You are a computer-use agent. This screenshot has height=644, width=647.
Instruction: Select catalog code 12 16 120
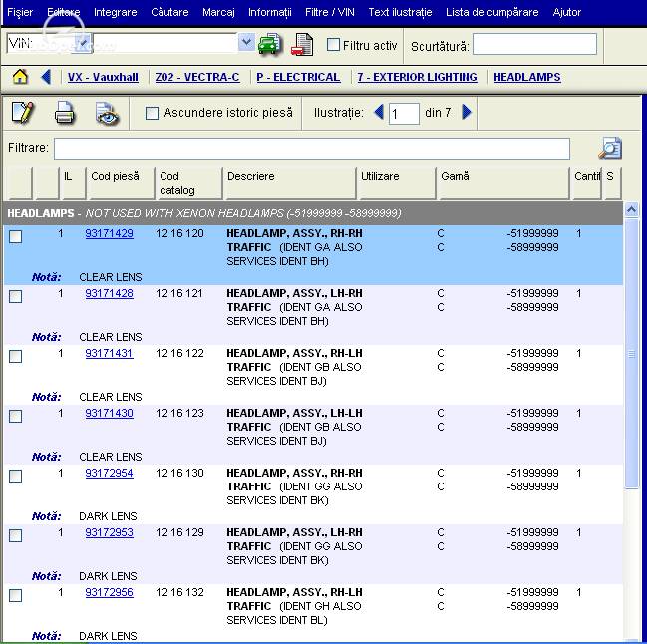click(x=179, y=233)
